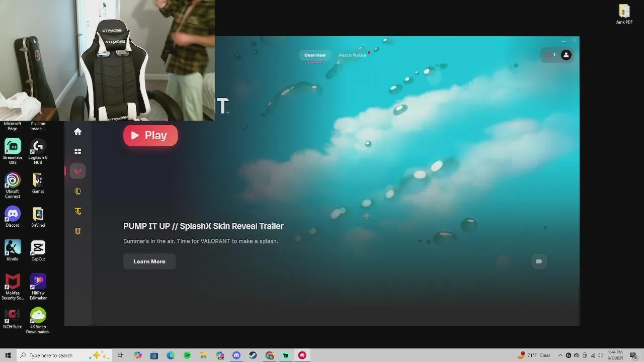Open the friends social panel counter
644x362 pixels.
(551, 55)
